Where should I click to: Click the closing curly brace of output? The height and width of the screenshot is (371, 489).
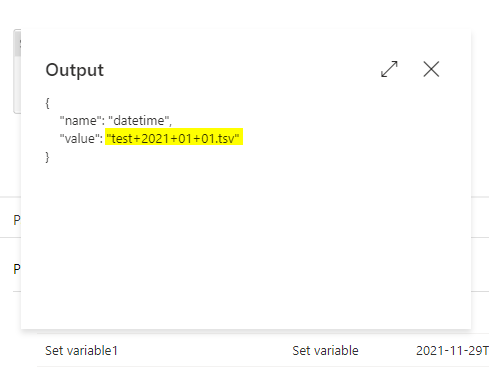47,157
